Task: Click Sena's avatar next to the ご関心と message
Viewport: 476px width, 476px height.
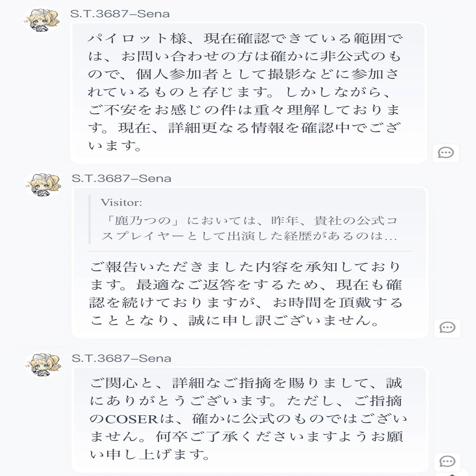Action: point(43,365)
